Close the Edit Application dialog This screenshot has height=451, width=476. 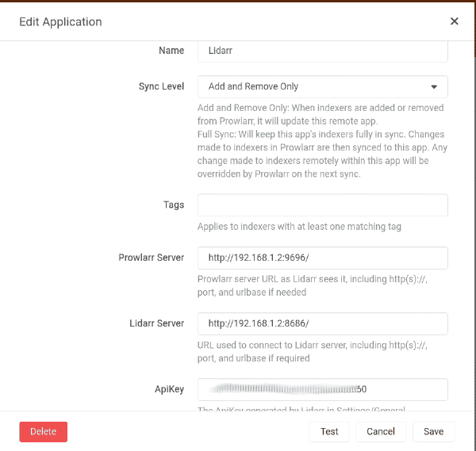pyautogui.click(x=454, y=21)
